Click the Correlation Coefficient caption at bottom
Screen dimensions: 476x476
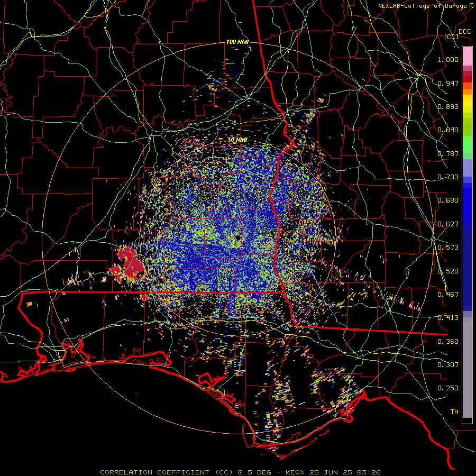pos(240,472)
